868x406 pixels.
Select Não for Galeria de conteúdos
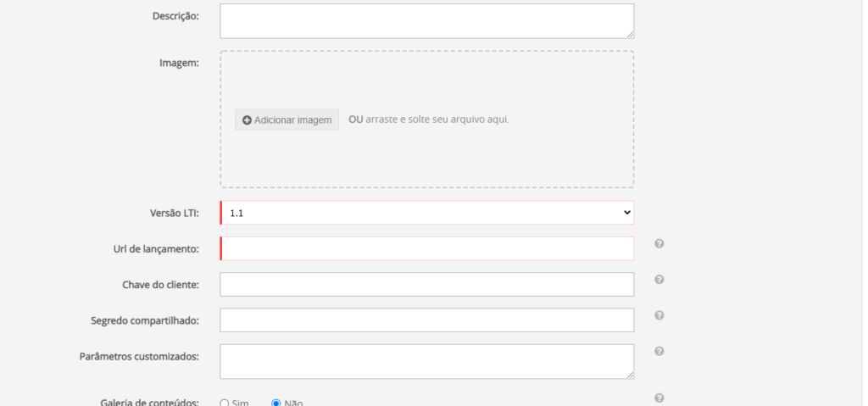(276, 403)
